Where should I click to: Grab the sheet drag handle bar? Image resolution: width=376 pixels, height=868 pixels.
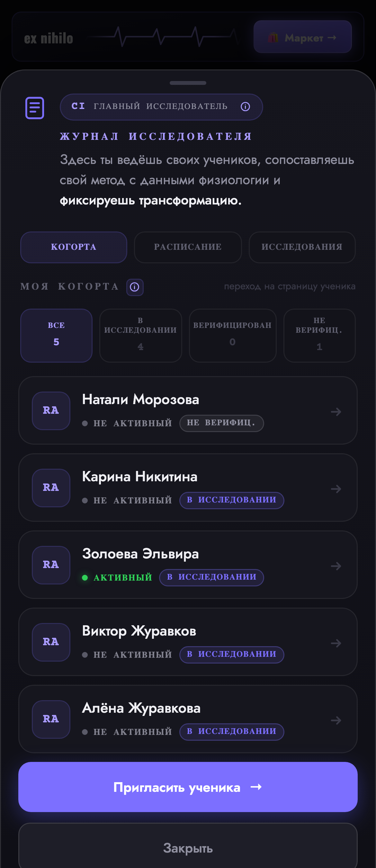(x=188, y=83)
